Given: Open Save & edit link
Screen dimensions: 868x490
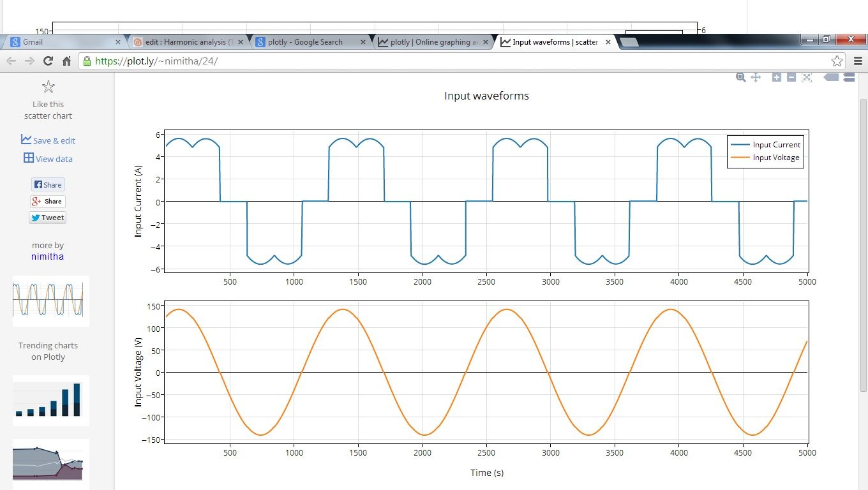Looking at the screenshot, I should click(x=48, y=140).
